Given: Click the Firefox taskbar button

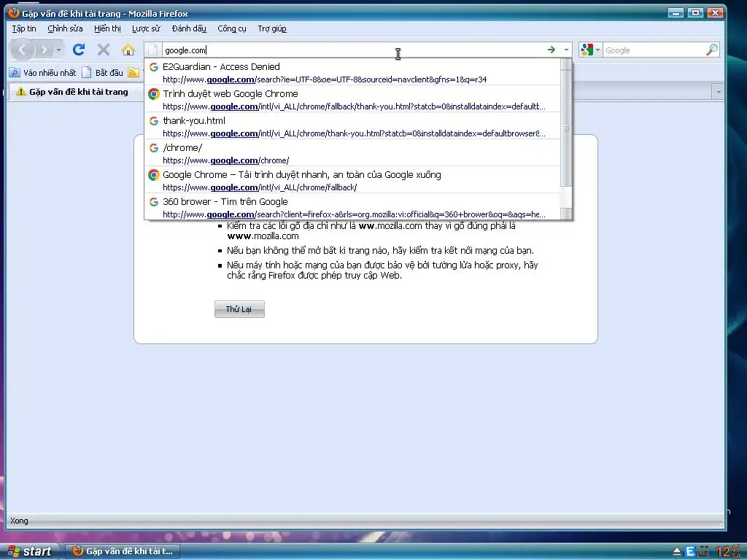Looking at the screenshot, I should [x=123, y=551].
